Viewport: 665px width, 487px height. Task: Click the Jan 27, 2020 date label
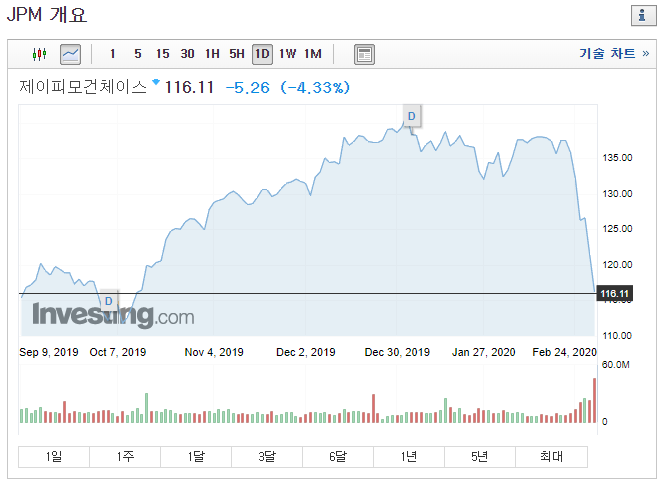click(x=484, y=352)
